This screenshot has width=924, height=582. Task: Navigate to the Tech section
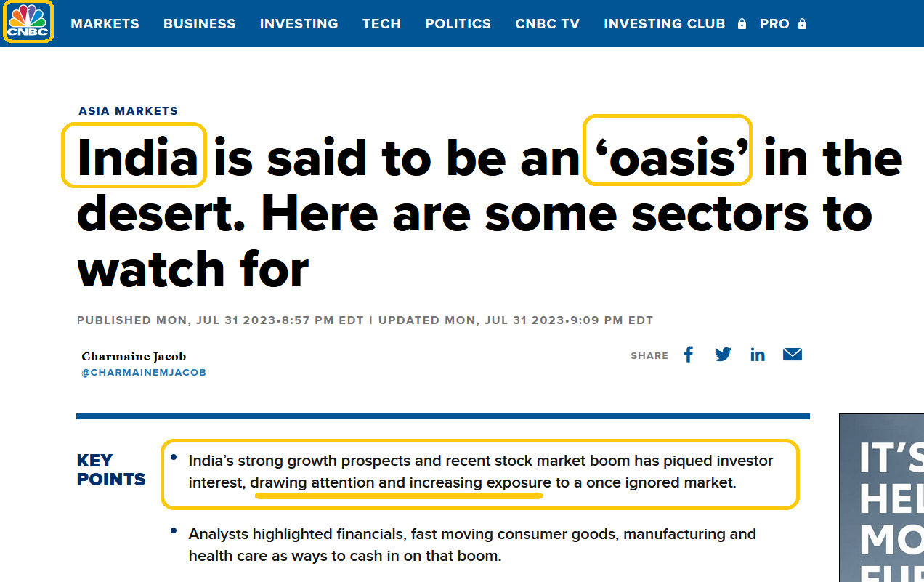click(381, 24)
